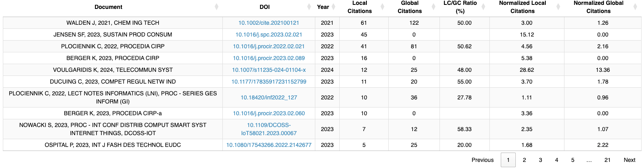644x168 pixels.
Task: Select page 5 in pagination
Action: pos(573,160)
